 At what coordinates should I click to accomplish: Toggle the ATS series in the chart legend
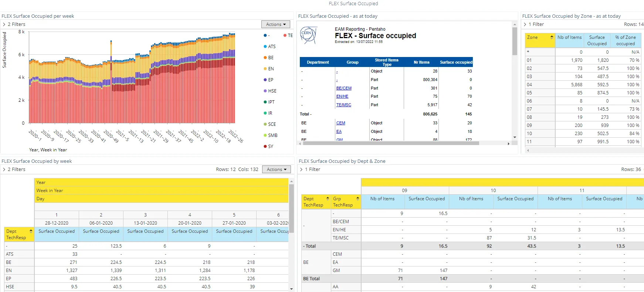270,47
